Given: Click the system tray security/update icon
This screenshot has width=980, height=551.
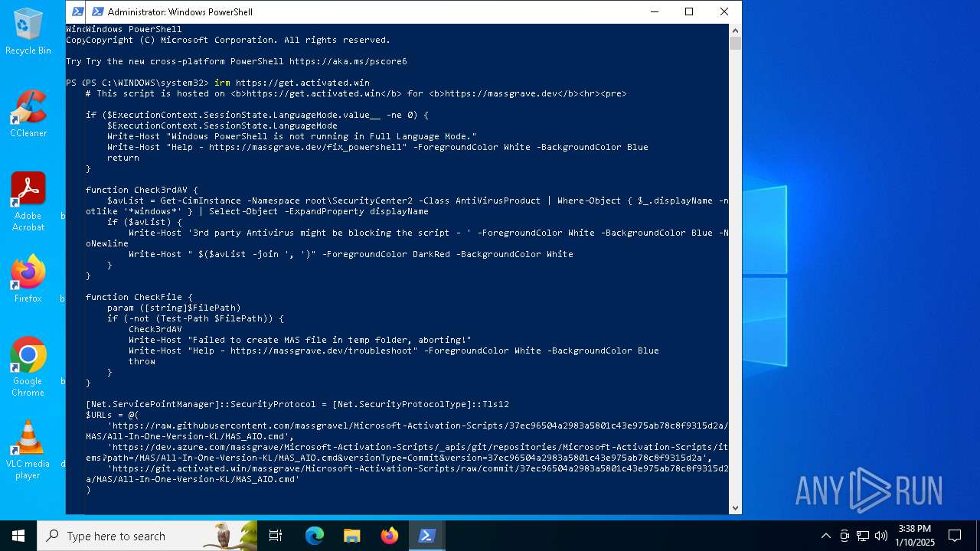Looking at the screenshot, I should 844,536.
